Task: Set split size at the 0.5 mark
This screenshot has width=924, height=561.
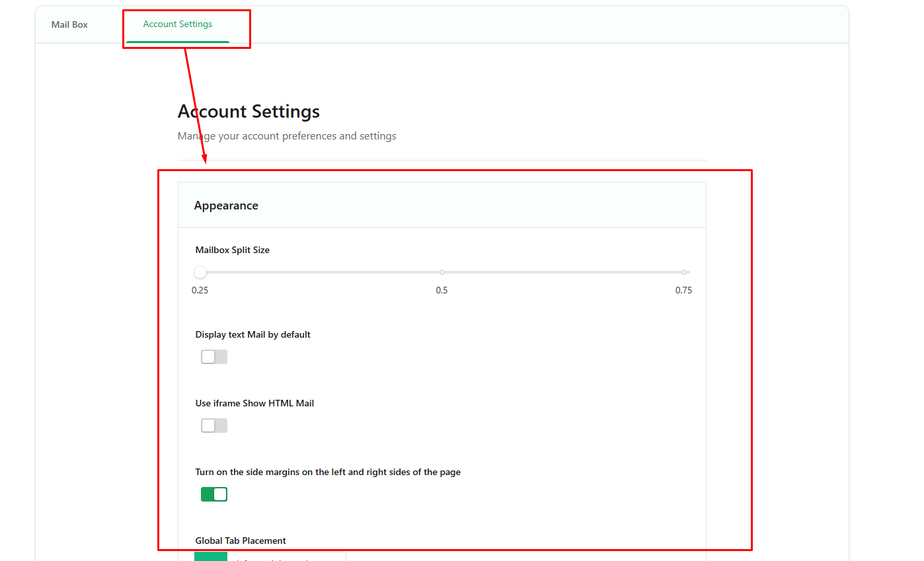Action: 442,272
